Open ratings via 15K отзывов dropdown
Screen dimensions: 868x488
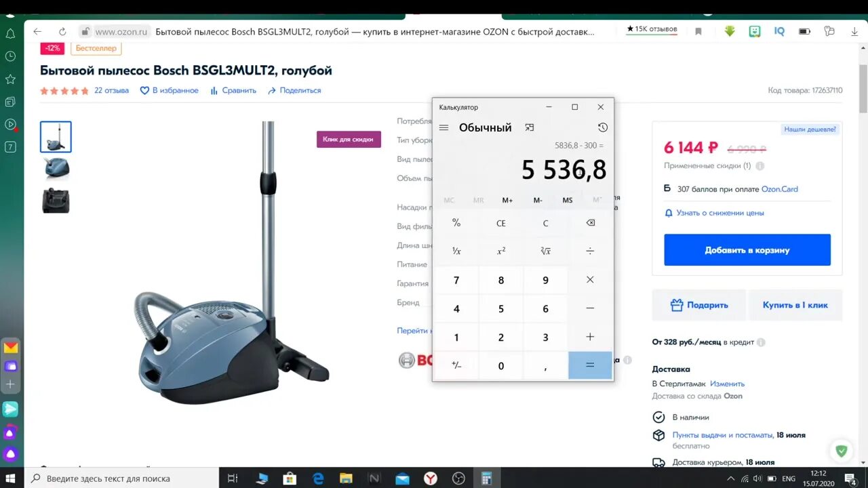point(651,29)
